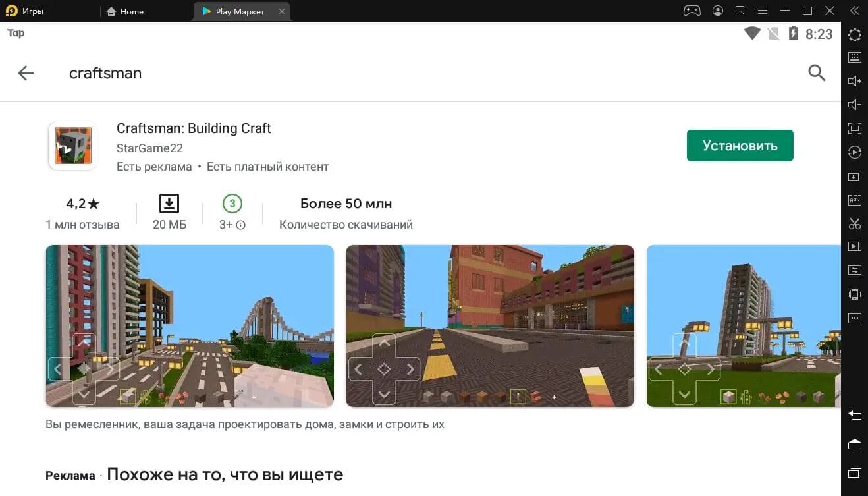
Task: Click the no-SIM status icon
Action: pyautogui.click(x=774, y=34)
